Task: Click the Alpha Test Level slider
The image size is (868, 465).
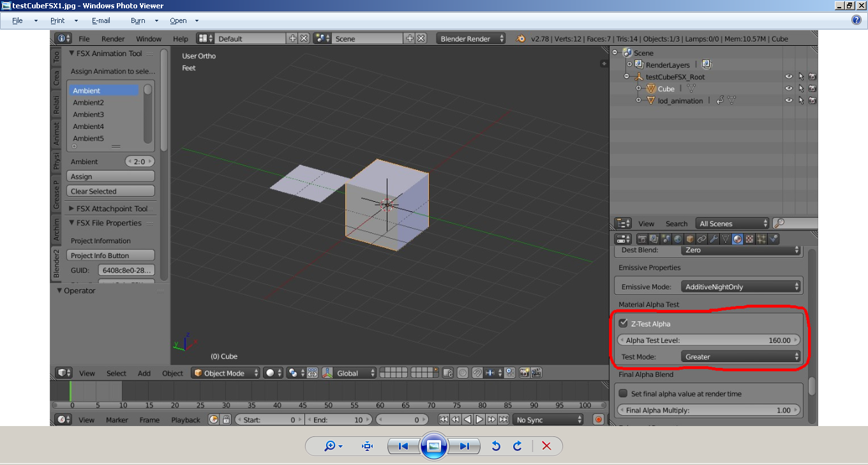Action: click(x=710, y=340)
